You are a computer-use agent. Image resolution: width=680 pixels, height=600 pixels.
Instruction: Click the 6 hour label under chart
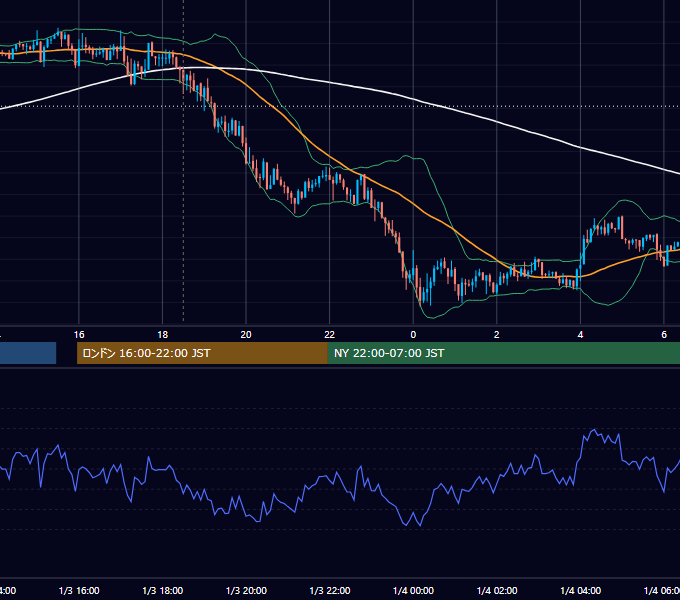click(664, 335)
